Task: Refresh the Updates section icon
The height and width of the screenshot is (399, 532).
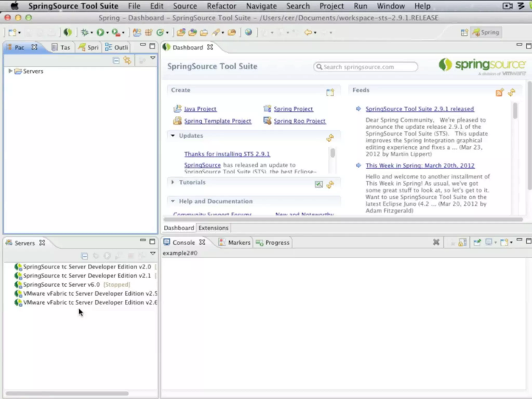Action: (330, 138)
